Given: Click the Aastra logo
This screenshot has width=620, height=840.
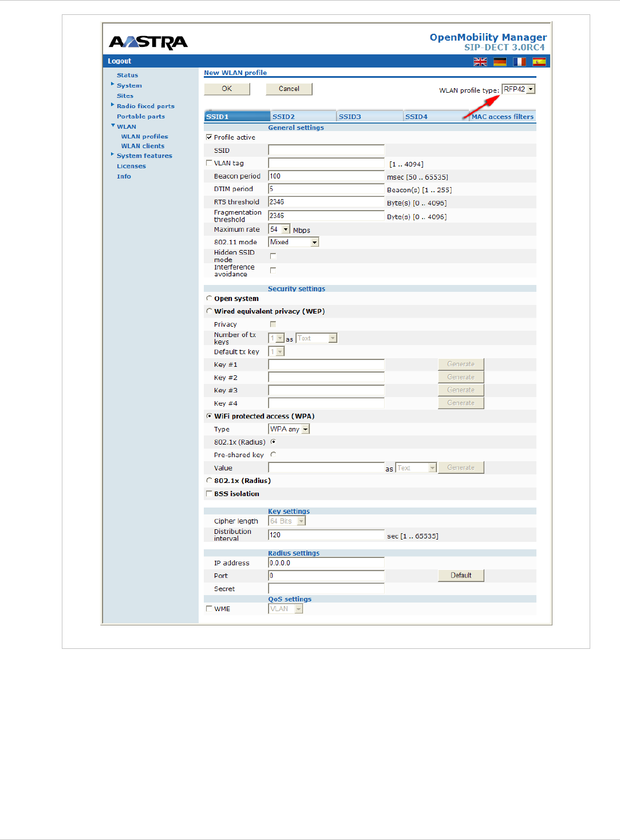Looking at the screenshot, I should tap(148, 42).
